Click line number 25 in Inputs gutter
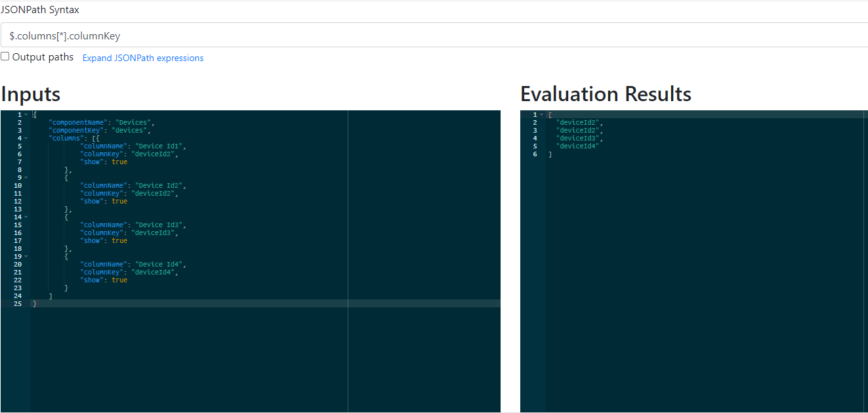Screen dimensions: 868x413 click(18, 303)
